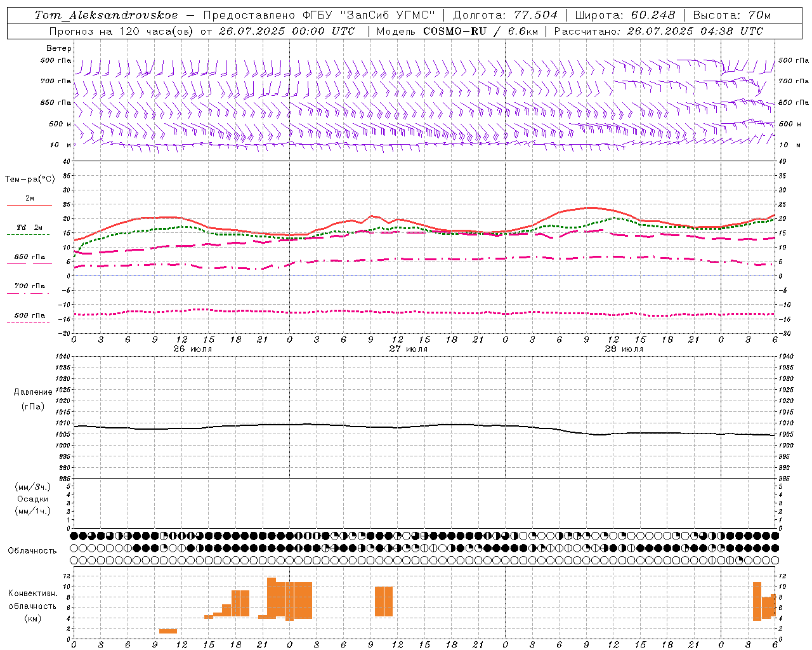Select the Прогноз на 120 часа(ов) text

(x=122, y=31)
